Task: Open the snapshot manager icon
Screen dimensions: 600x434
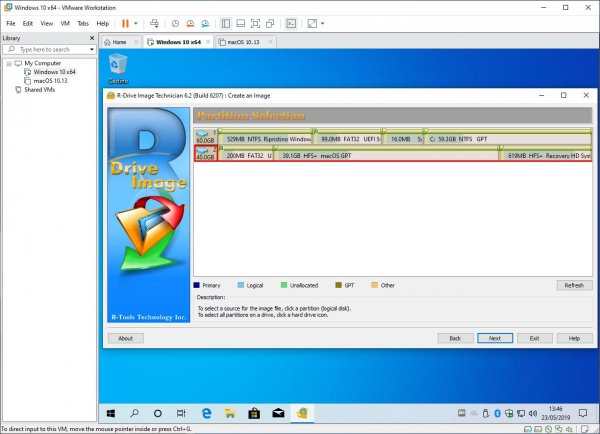Action: [205, 24]
